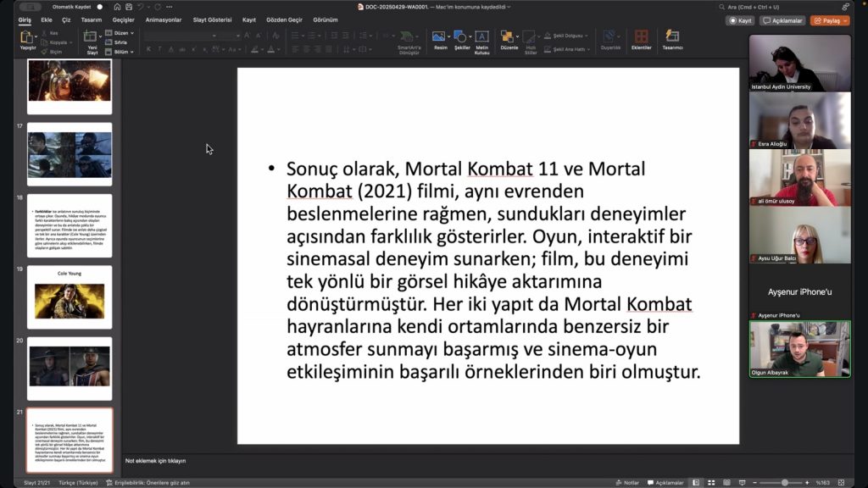This screenshot has width=868, height=488.
Task: Select slide 17 thumbnail
Action: [x=70, y=154]
